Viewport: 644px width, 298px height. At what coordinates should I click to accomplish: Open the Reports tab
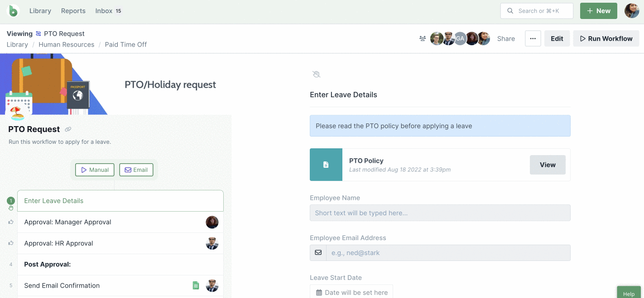point(73,11)
